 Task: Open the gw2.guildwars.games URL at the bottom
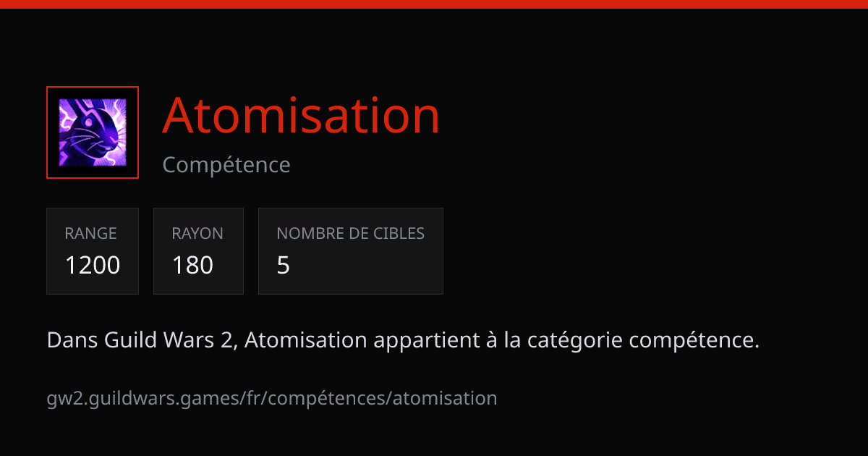[272, 398]
